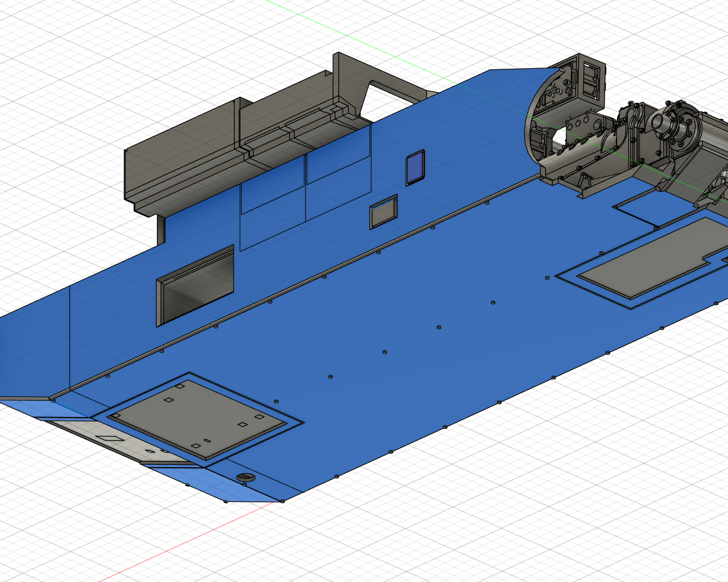Image resolution: width=728 pixels, height=582 pixels.
Task: Click the gray square cutout below blue window
Action: point(384,212)
